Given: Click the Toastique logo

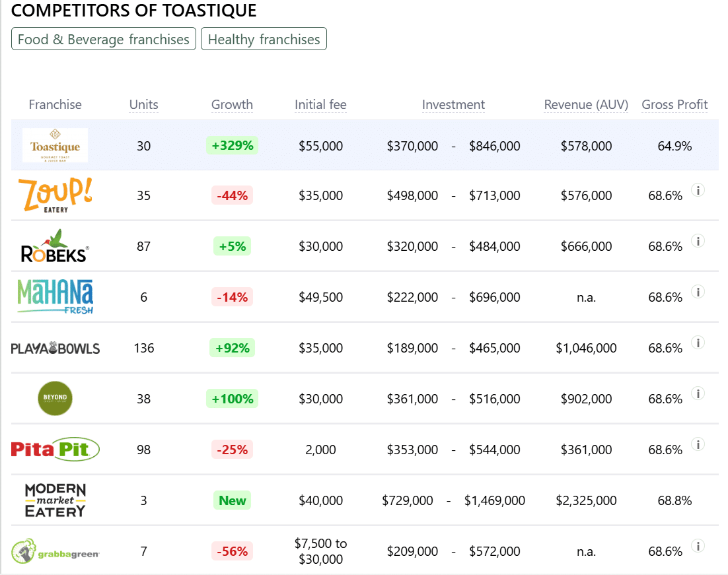Looking at the screenshot, I should (55, 145).
